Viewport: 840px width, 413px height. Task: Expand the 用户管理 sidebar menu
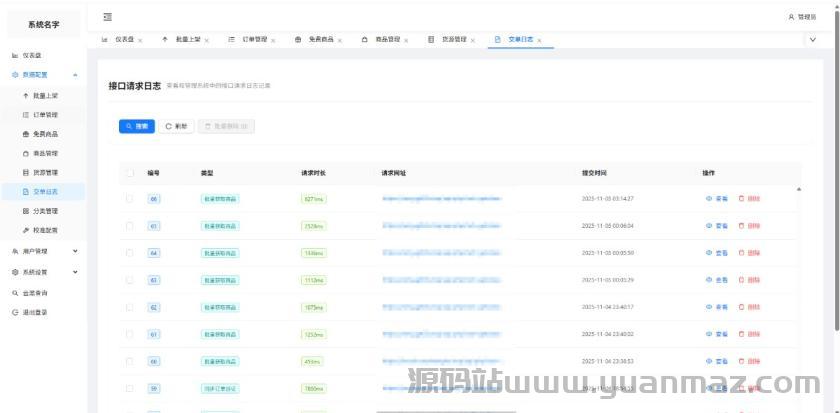coord(75,251)
